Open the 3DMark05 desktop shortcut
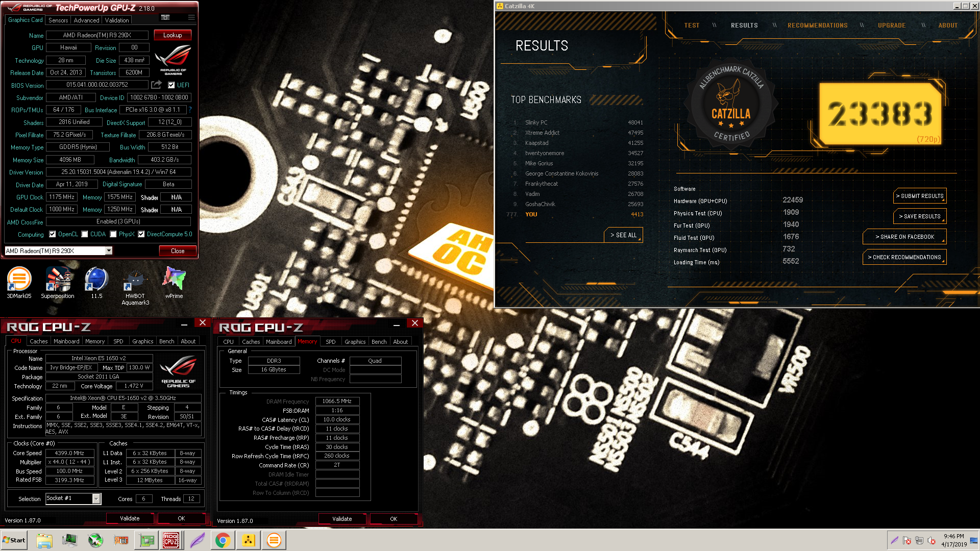Screen dimensions: 980x551 point(19,283)
